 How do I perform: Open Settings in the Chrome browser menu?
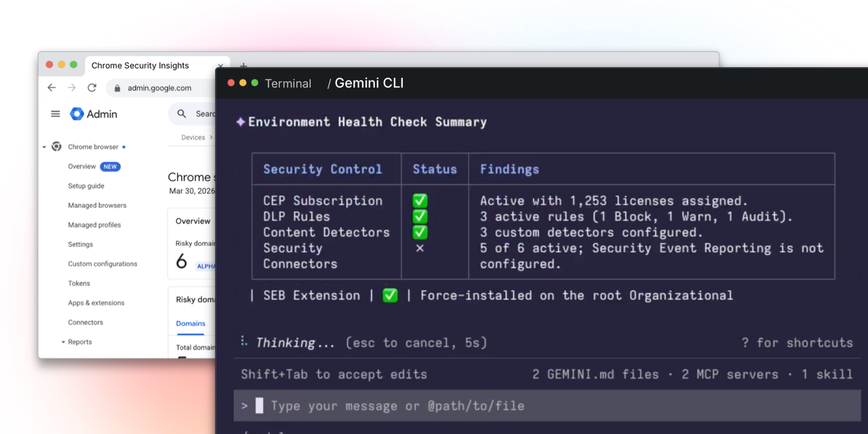81,244
